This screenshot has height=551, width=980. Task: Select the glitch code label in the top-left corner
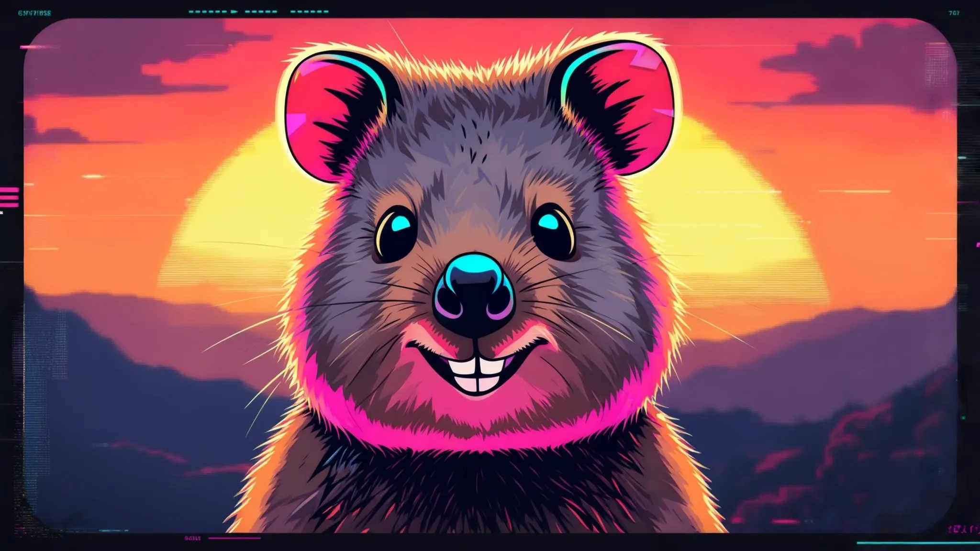click(x=33, y=11)
